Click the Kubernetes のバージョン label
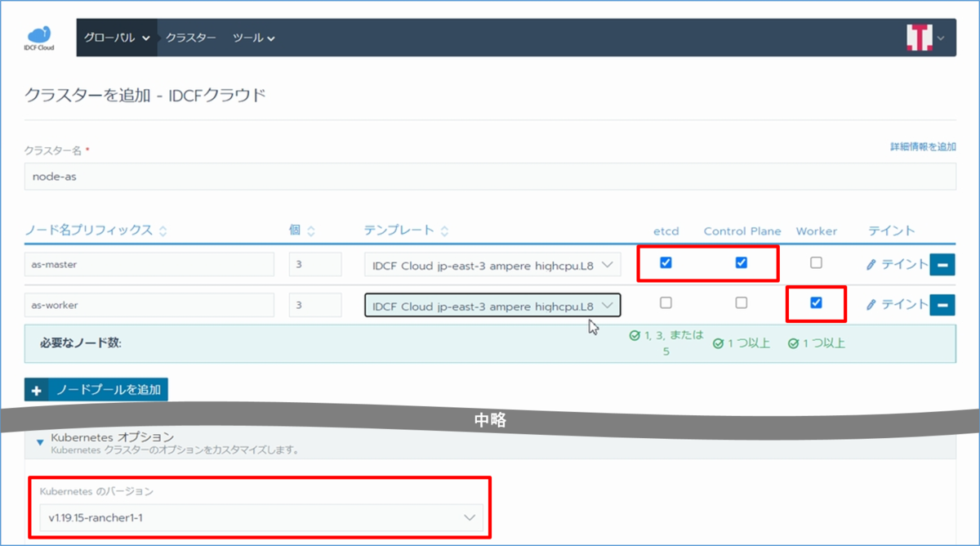Screen dimensions: 980x546 click(x=96, y=491)
